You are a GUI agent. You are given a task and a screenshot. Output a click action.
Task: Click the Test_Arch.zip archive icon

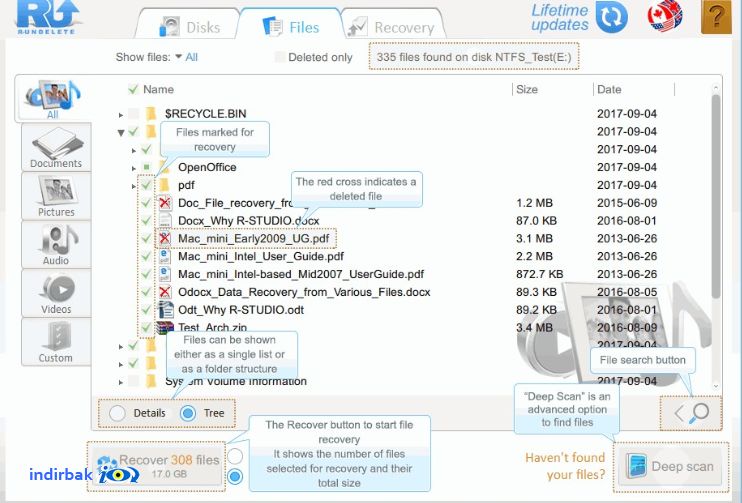click(x=165, y=327)
